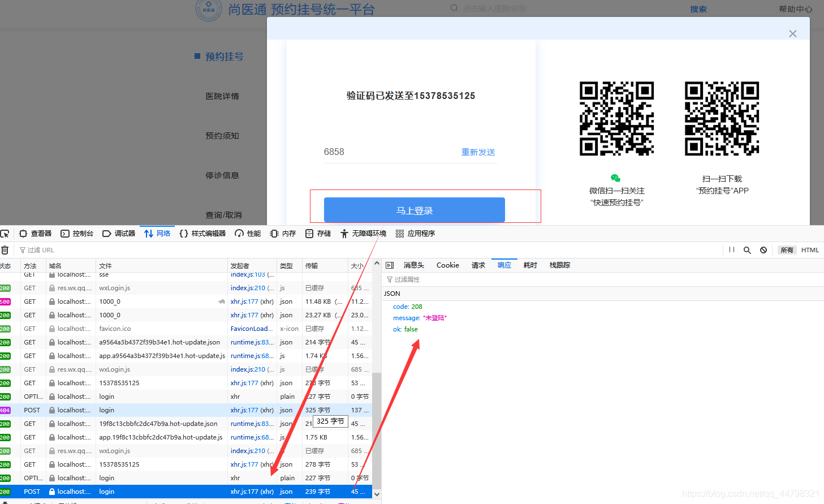
Task: Open the 存储 storage tab
Action: [x=318, y=234]
